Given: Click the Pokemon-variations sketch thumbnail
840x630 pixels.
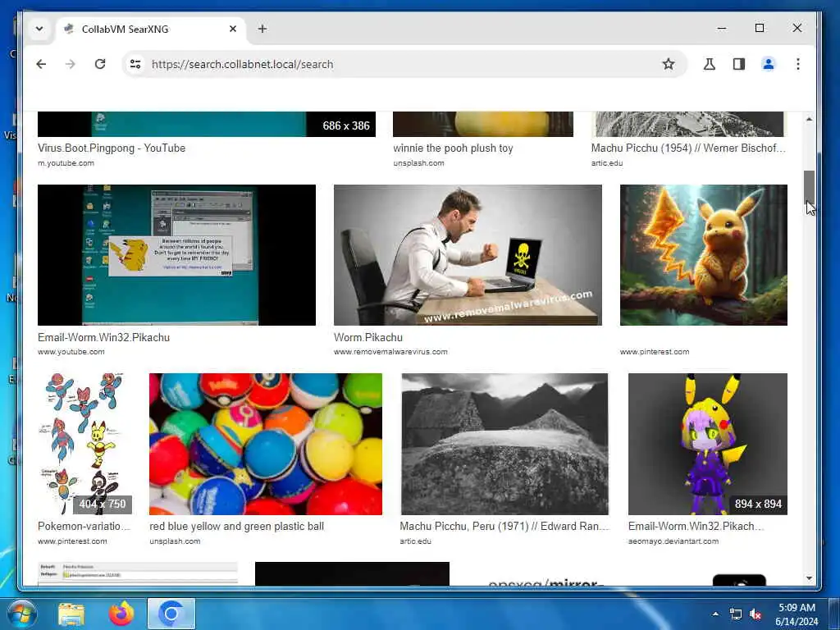Looking at the screenshot, I should click(x=84, y=444).
